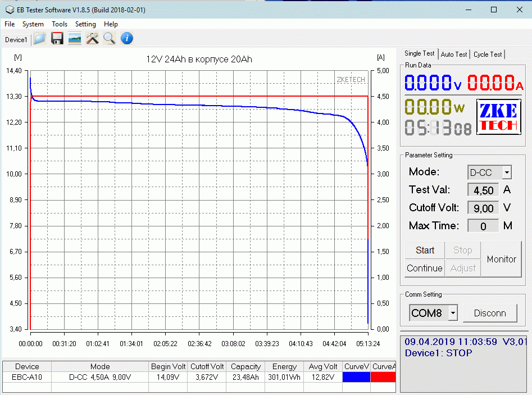Select the 'Device1: STOP' status line

[438, 353]
